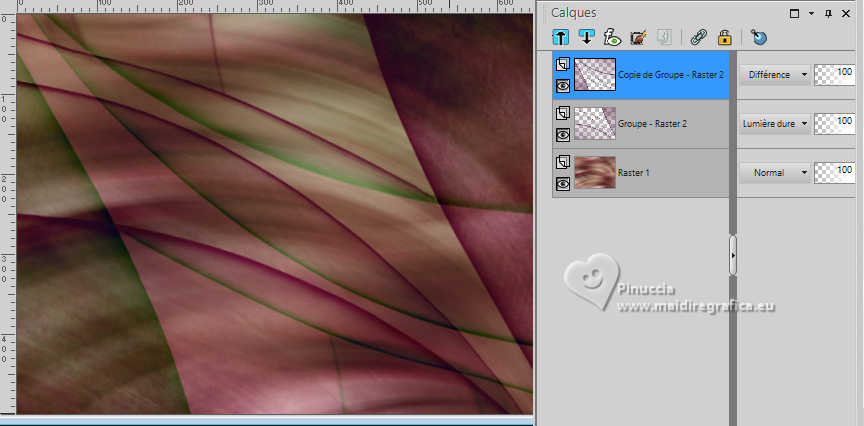Open Calques panel options dropdown arrow

(x=811, y=14)
